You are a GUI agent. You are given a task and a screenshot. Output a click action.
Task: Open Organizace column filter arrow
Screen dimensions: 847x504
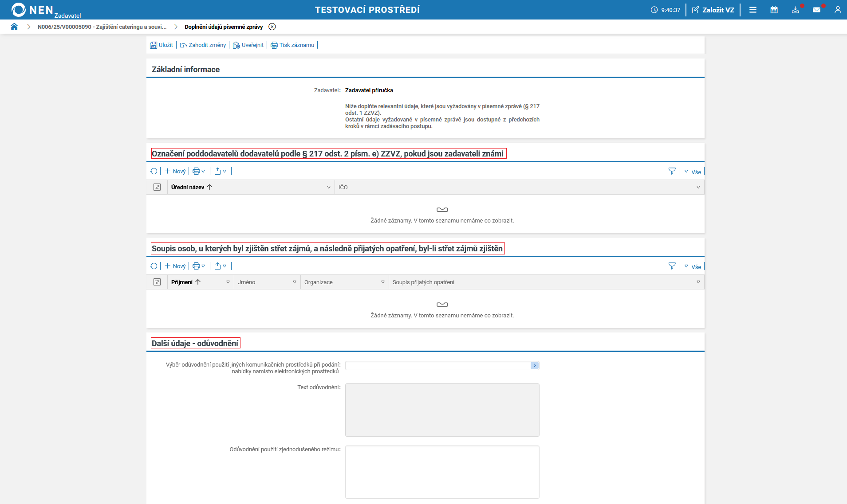[x=383, y=282]
